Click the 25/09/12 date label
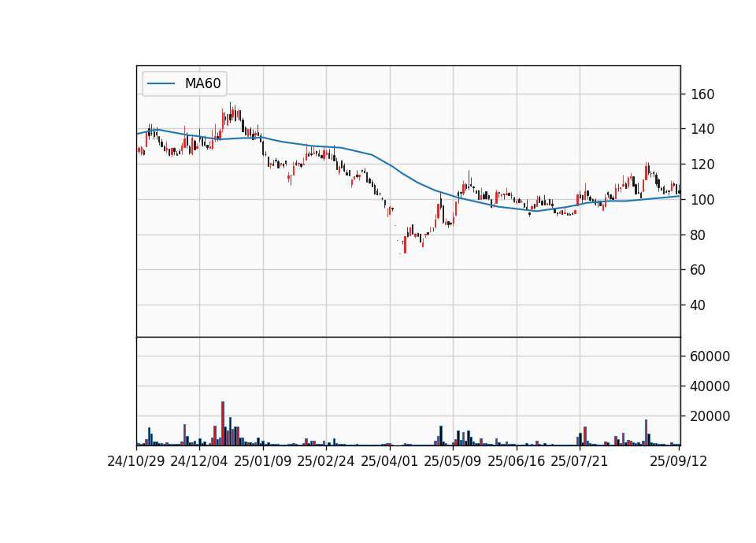756x543 pixels. [679, 461]
